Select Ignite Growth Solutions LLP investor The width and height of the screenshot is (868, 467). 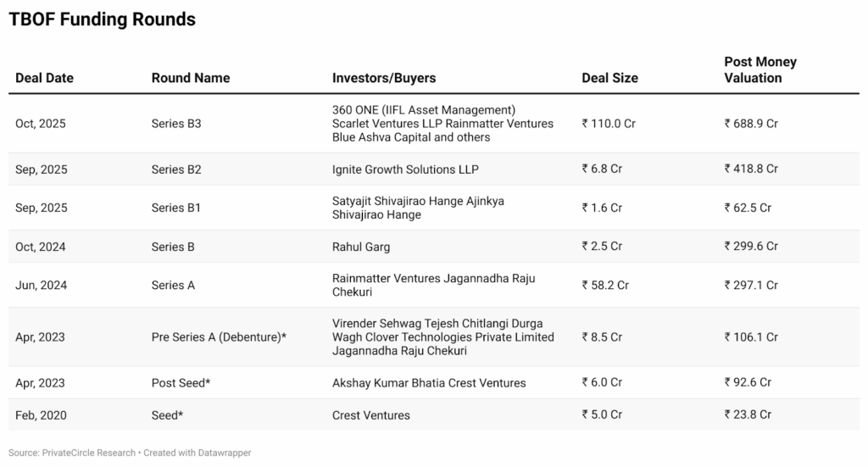[x=405, y=170]
